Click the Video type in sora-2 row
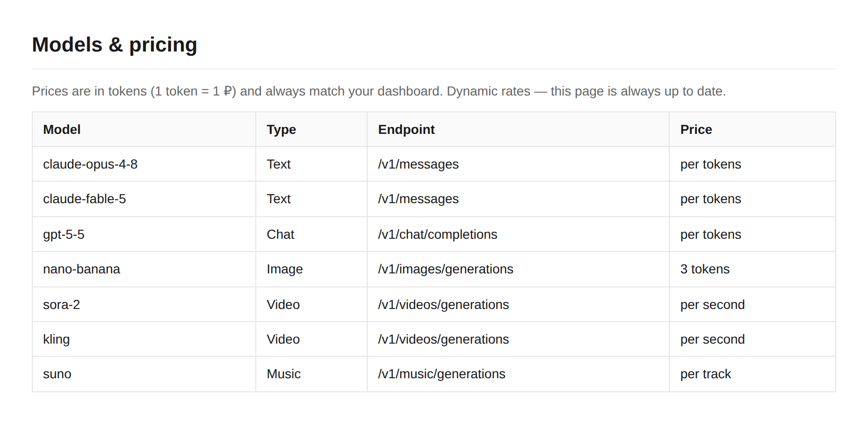This screenshot has width=868, height=426. pos(311,305)
